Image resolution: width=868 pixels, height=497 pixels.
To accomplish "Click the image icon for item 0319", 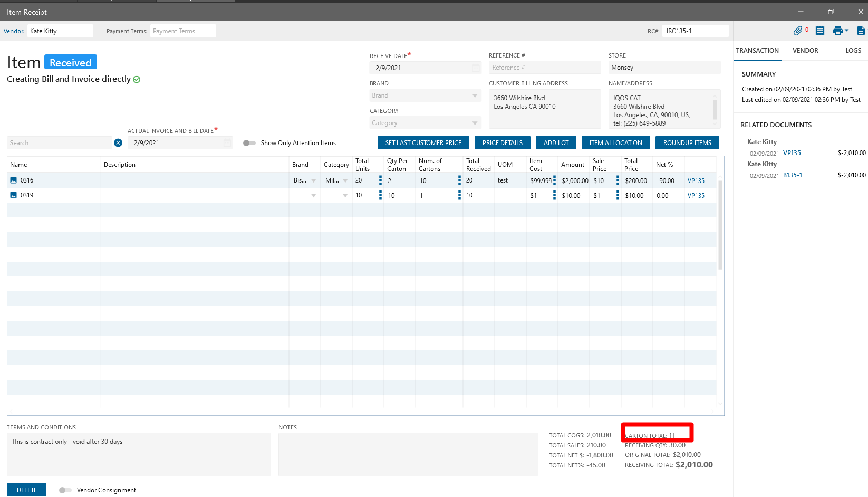I will (14, 195).
